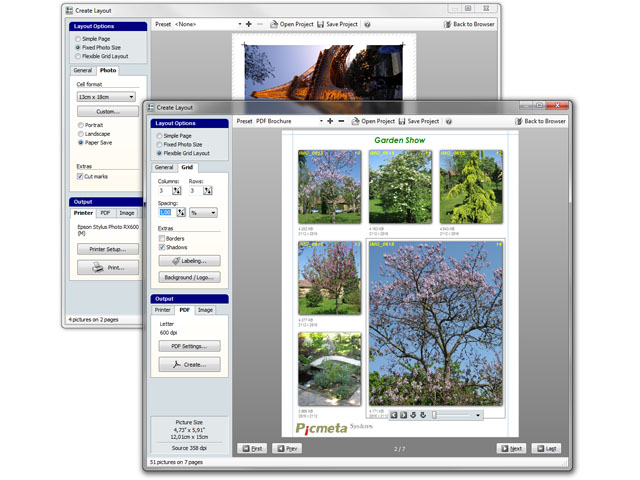Click the add preset plus icon in front window
The image size is (640, 480).
point(330,121)
